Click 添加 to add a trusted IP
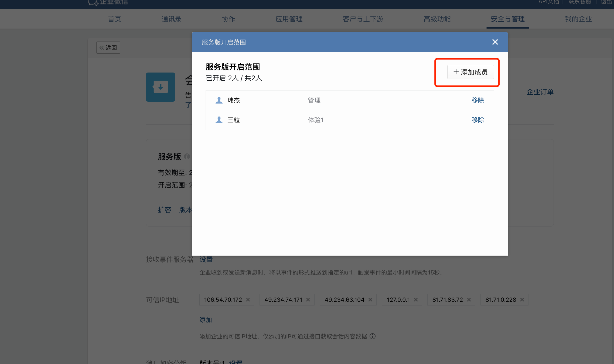This screenshot has width=614, height=364. tap(206, 320)
